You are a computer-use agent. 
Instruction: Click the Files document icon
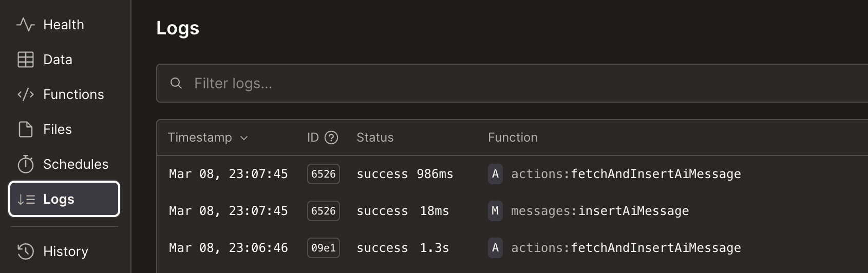[26, 129]
